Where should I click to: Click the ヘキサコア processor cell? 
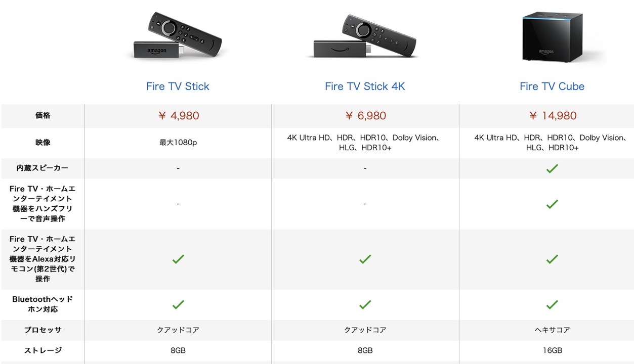(x=553, y=330)
